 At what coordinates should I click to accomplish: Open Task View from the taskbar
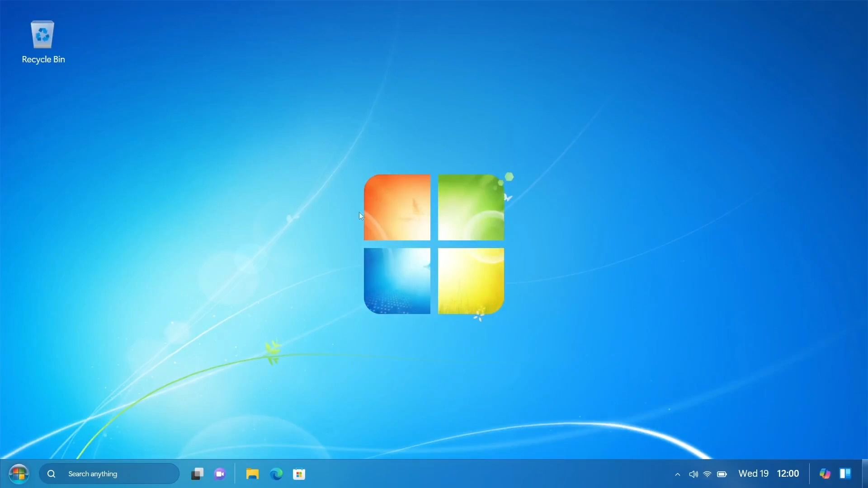pos(197,474)
